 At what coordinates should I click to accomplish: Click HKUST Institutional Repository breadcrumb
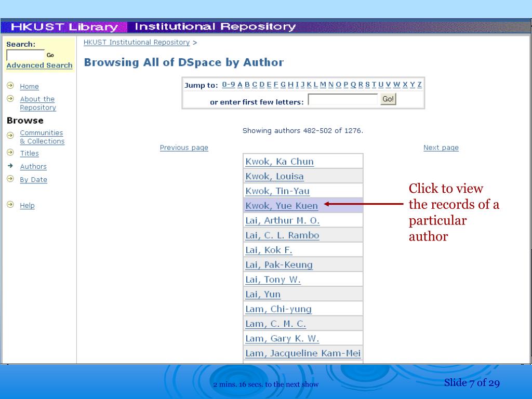[137, 43]
